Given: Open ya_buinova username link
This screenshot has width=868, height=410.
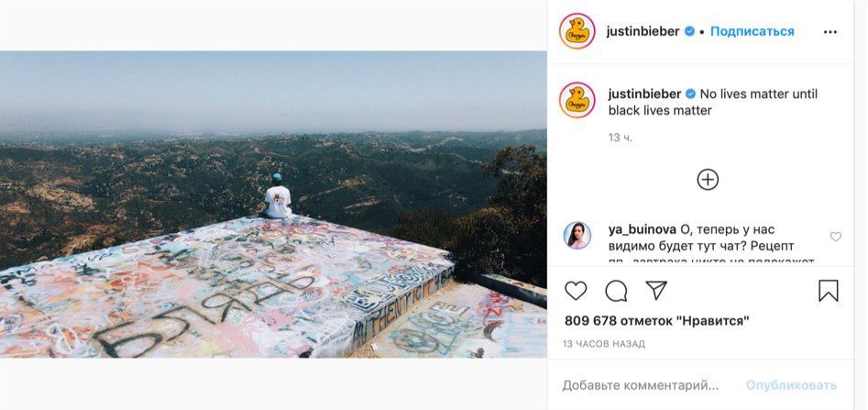Looking at the screenshot, I should (x=643, y=229).
